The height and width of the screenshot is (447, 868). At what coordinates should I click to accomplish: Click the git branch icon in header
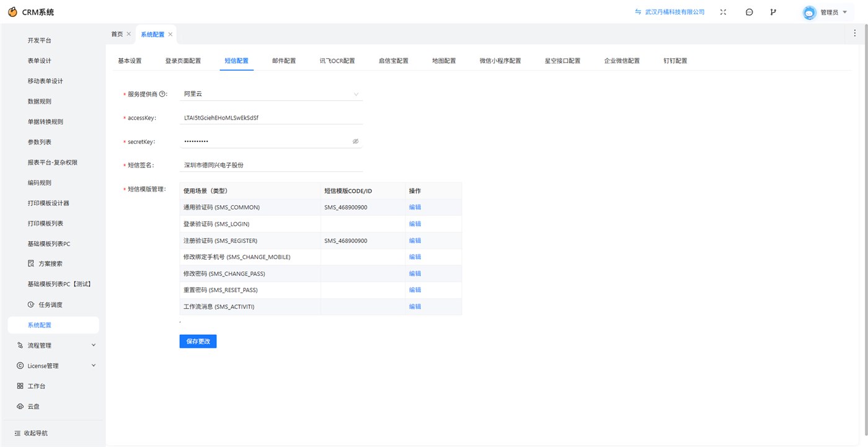[x=773, y=12]
